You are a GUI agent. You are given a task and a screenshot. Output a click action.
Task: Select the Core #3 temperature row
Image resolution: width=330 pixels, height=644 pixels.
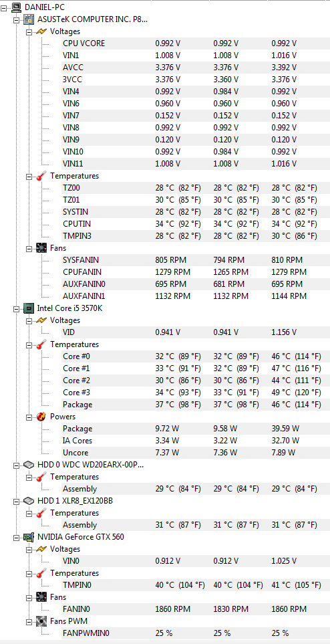coord(195,393)
